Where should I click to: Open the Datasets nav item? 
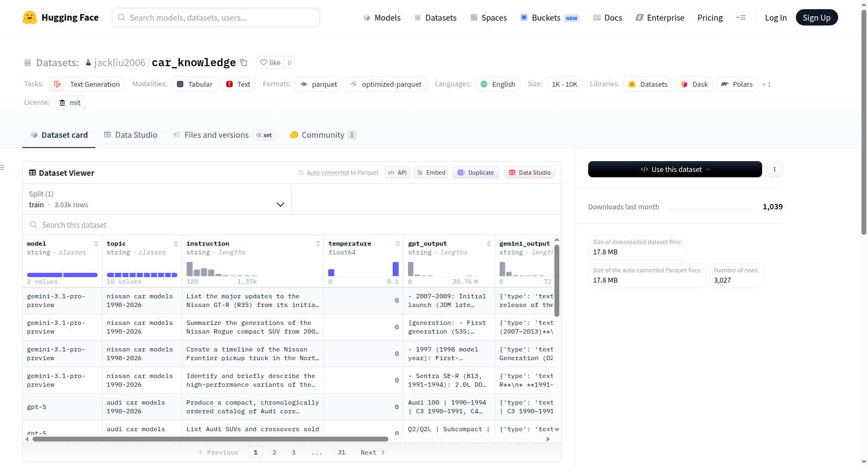point(435,17)
